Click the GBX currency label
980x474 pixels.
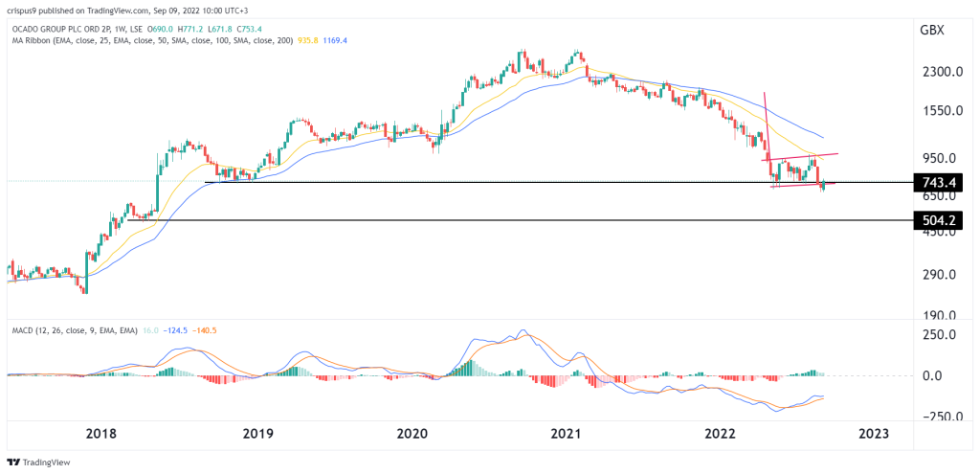[x=931, y=30]
